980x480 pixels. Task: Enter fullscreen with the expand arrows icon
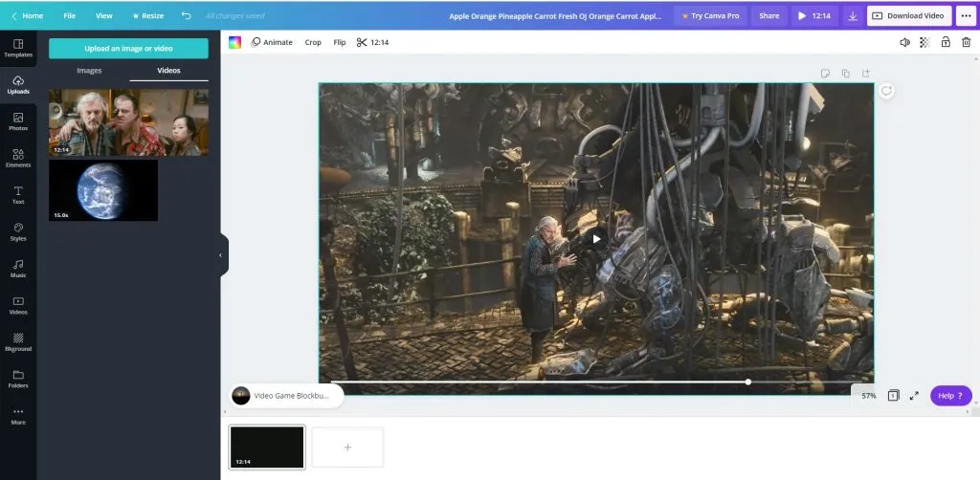click(914, 396)
